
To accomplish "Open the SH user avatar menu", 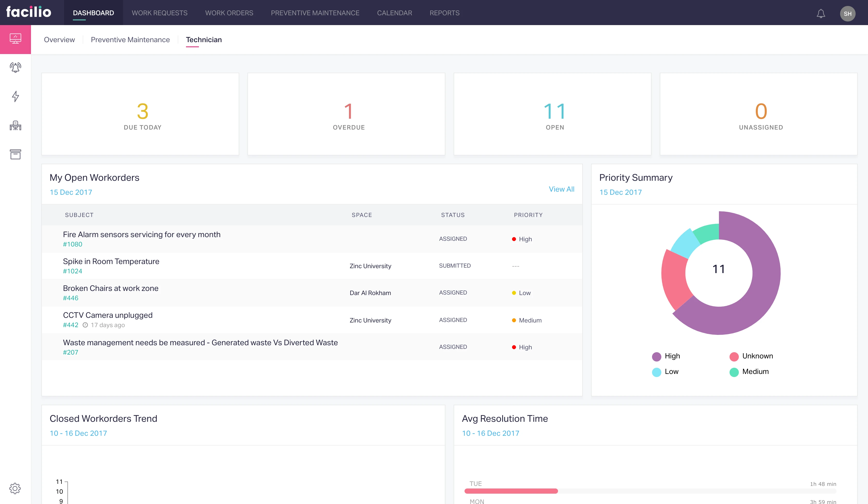I will pyautogui.click(x=847, y=13).
